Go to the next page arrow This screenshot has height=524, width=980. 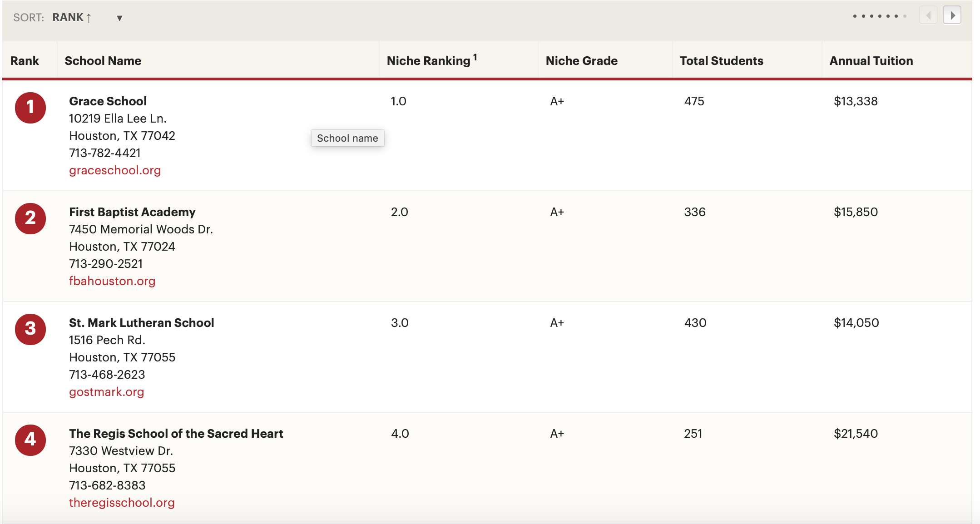click(952, 15)
